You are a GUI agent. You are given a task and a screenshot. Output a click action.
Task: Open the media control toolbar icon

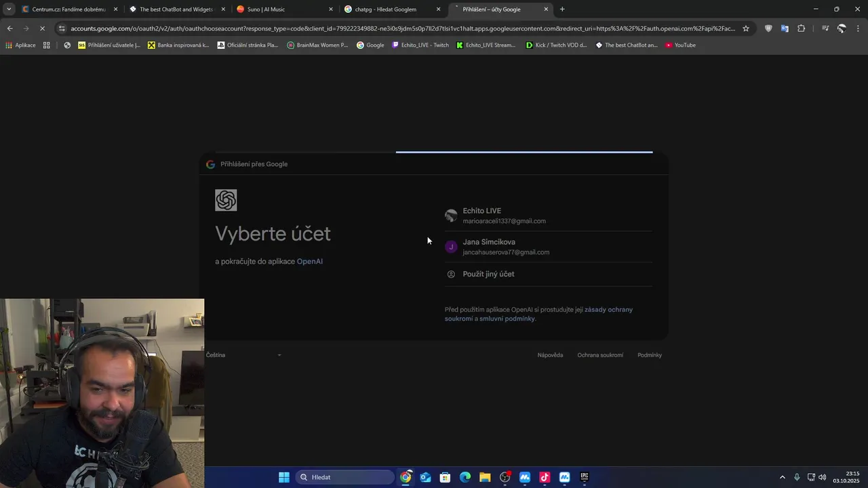tap(825, 28)
